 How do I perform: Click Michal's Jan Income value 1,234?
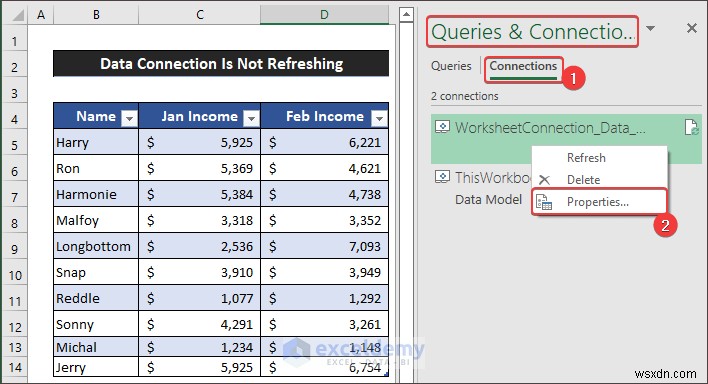pos(200,347)
